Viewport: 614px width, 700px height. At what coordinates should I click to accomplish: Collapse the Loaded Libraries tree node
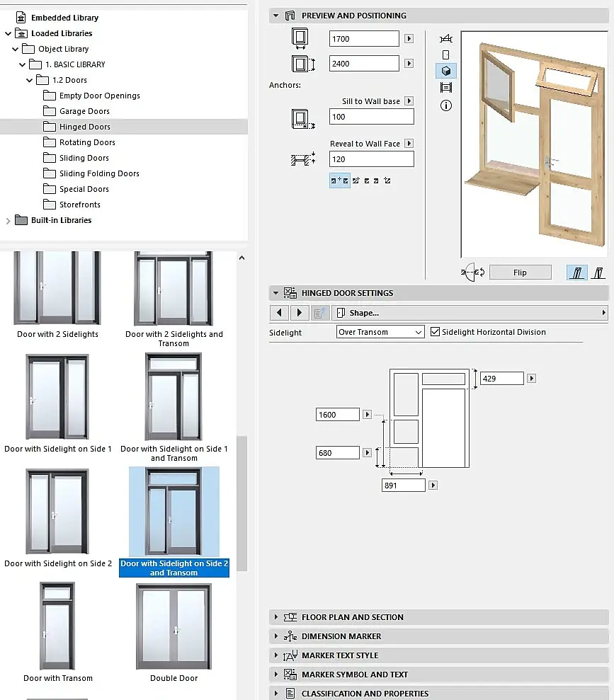click(x=8, y=33)
